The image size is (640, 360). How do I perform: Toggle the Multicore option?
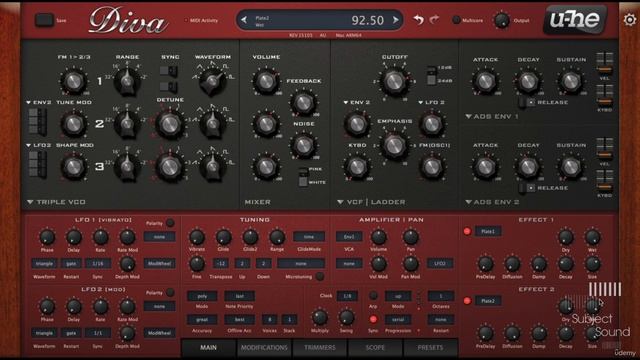click(456, 20)
